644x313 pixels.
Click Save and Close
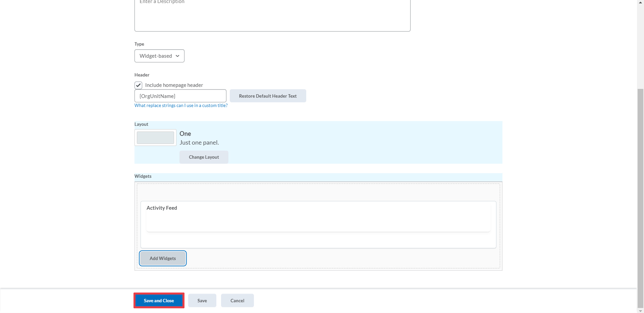159,301
